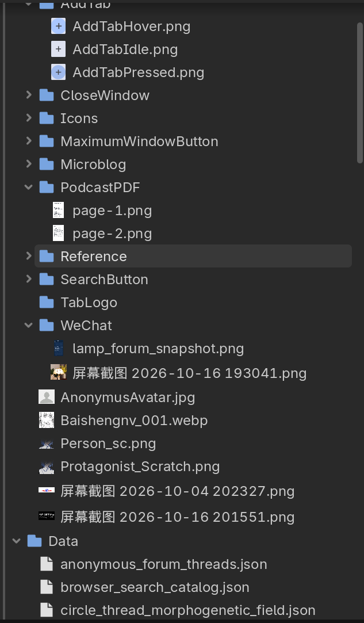
Task: Click the MaximumWindowButton folder icon
Action: pos(47,142)
